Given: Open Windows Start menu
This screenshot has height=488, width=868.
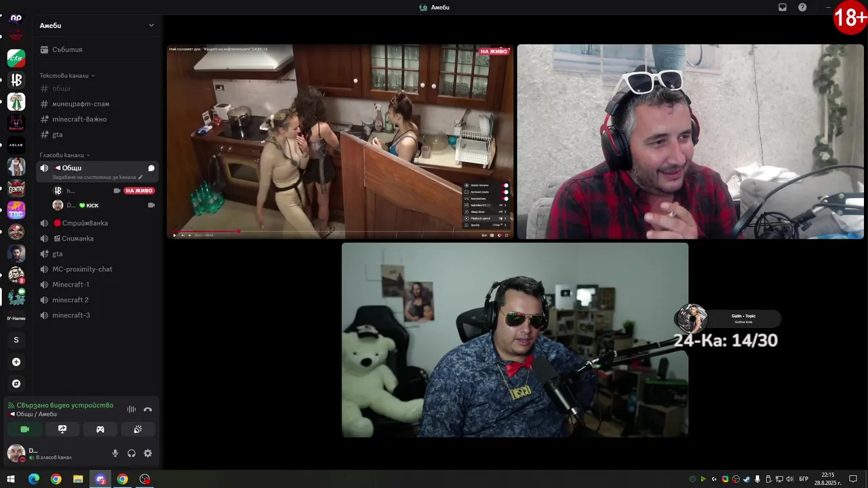Looking at the screenshot, I should click(10, 479).
